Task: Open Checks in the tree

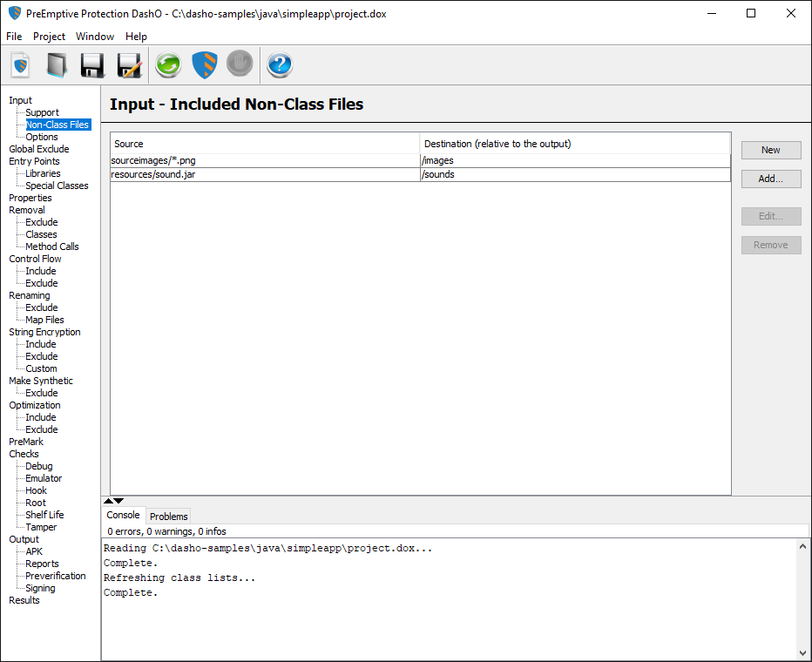Action: pos(24,454)
